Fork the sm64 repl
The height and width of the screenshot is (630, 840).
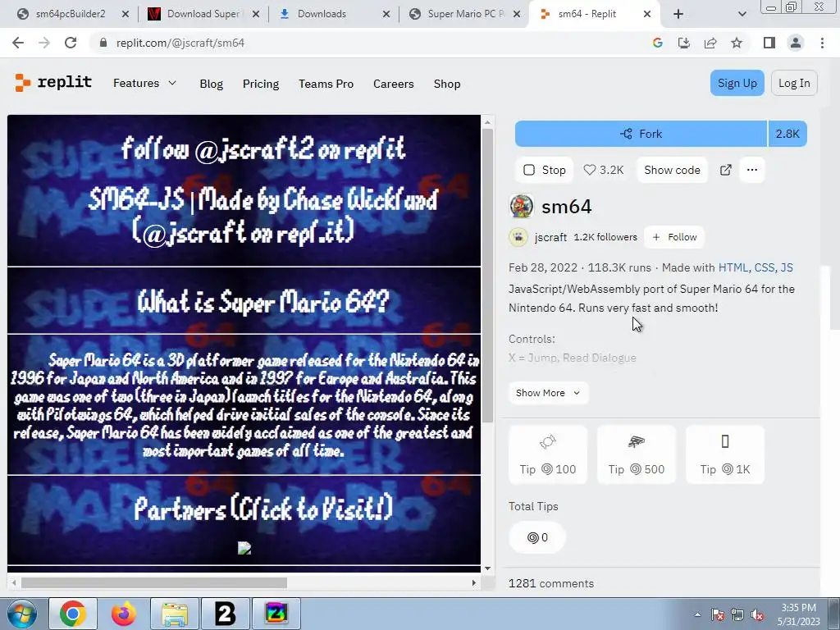pyautogui.click(x=641, y=134)
